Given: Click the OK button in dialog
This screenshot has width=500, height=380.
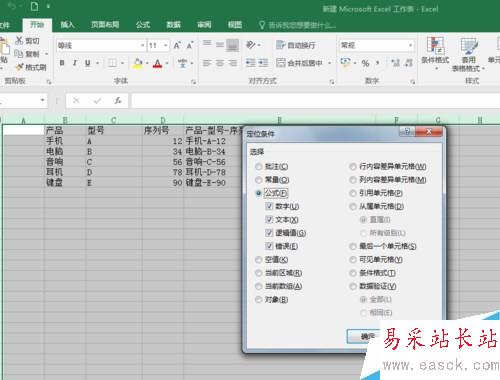Looking at the screenshot, I should pos(363,336).
